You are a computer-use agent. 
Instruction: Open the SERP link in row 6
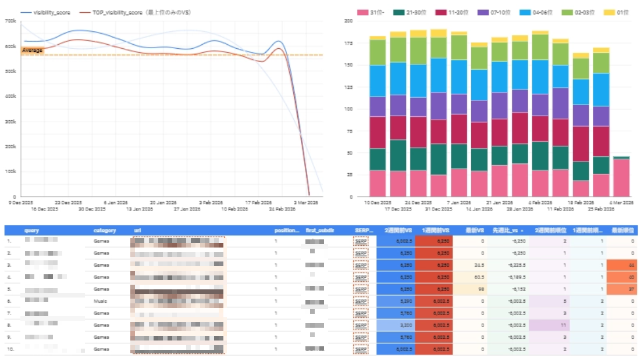coord(361,301)
